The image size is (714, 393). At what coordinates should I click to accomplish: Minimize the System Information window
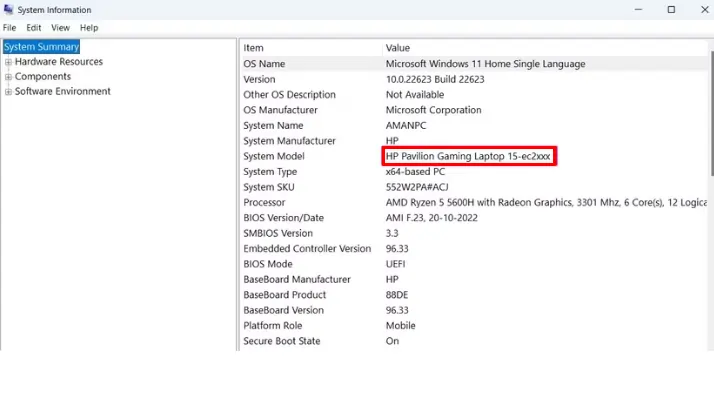pos(638,10)
